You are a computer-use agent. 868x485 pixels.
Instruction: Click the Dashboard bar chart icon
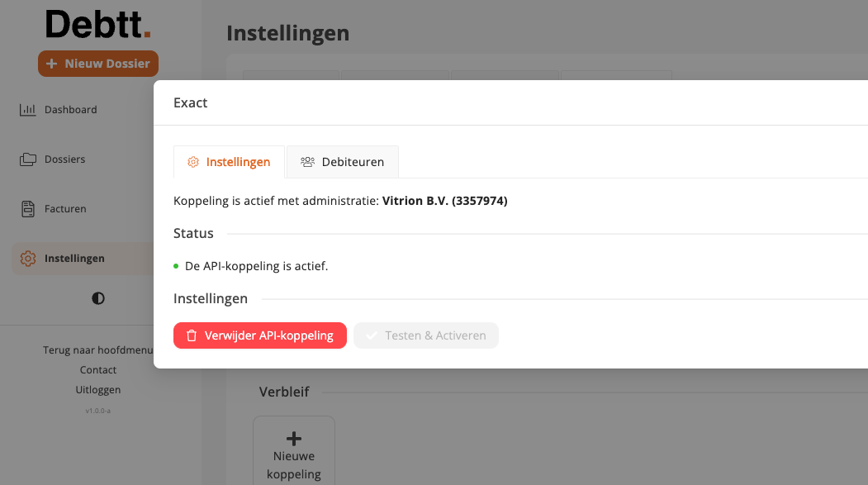(28, 110)
